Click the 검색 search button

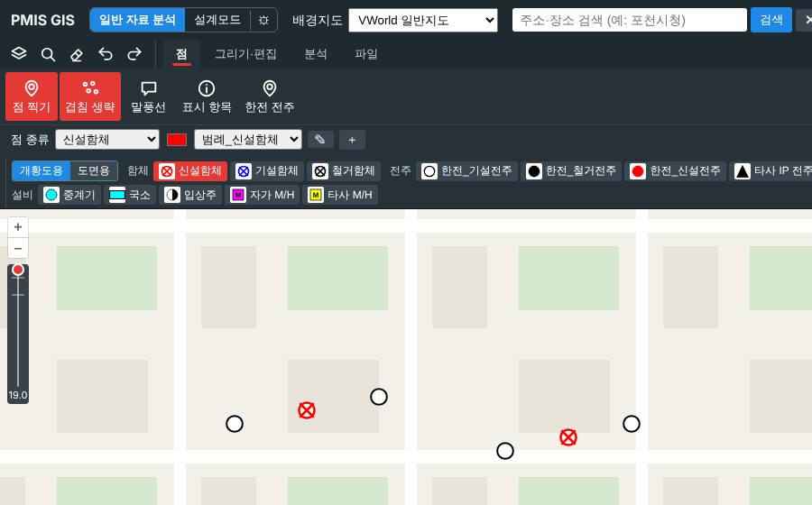pos(771,20)
